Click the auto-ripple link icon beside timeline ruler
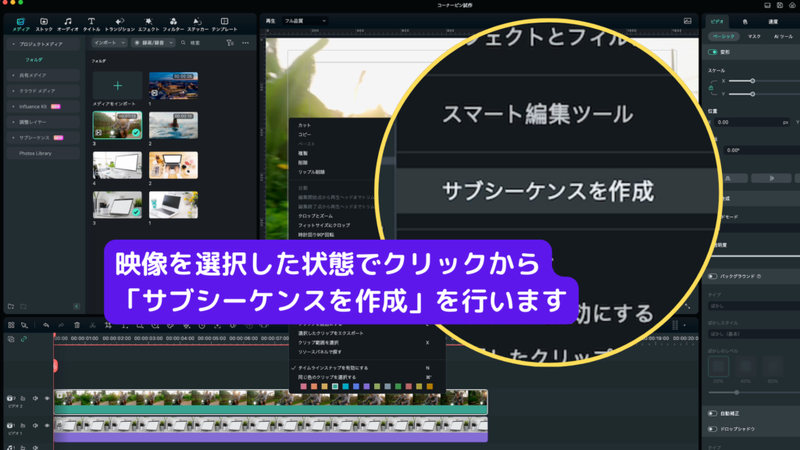This screenshot has height=450, width=800. 23,339
